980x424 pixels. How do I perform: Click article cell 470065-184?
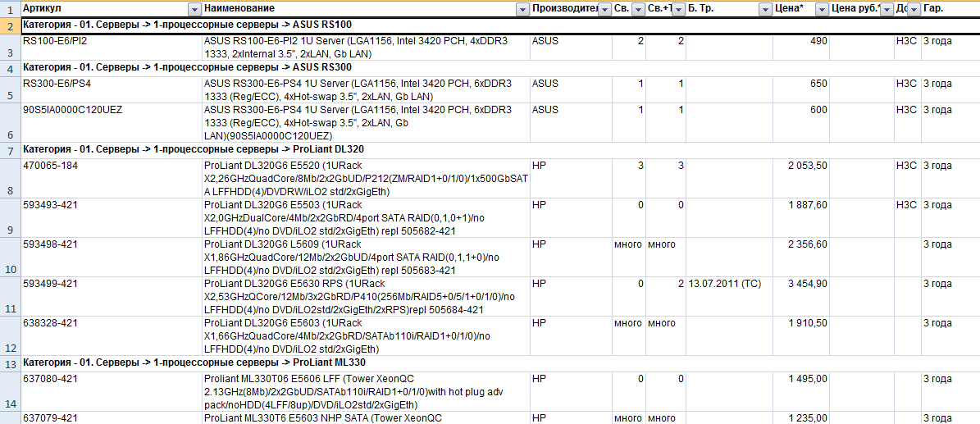tap(112, 179)
